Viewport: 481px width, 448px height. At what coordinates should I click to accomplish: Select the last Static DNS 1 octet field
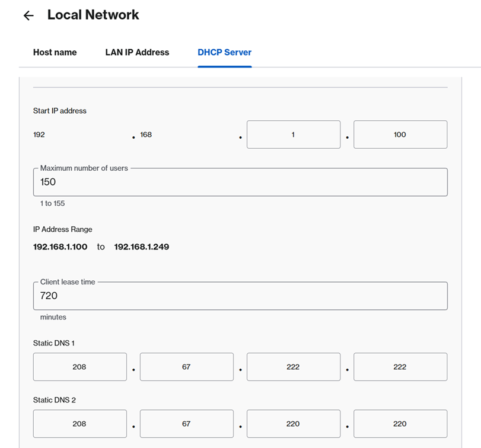(x=400, y=367)
